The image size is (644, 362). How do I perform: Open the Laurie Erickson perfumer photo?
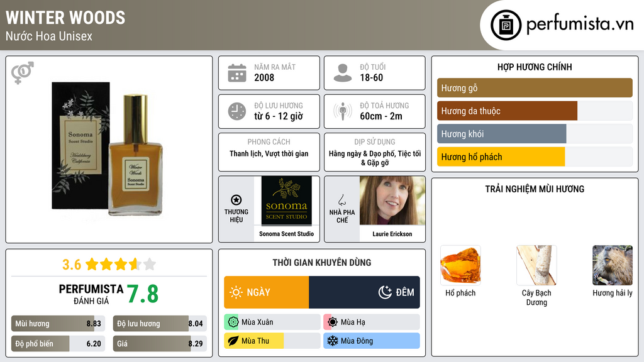click(x=392, y=200)
